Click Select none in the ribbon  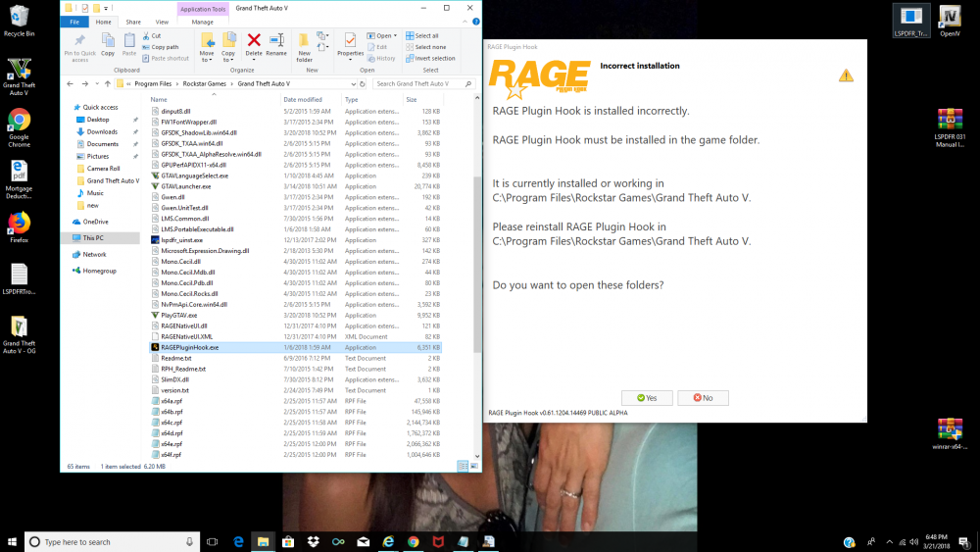point(425,47)
